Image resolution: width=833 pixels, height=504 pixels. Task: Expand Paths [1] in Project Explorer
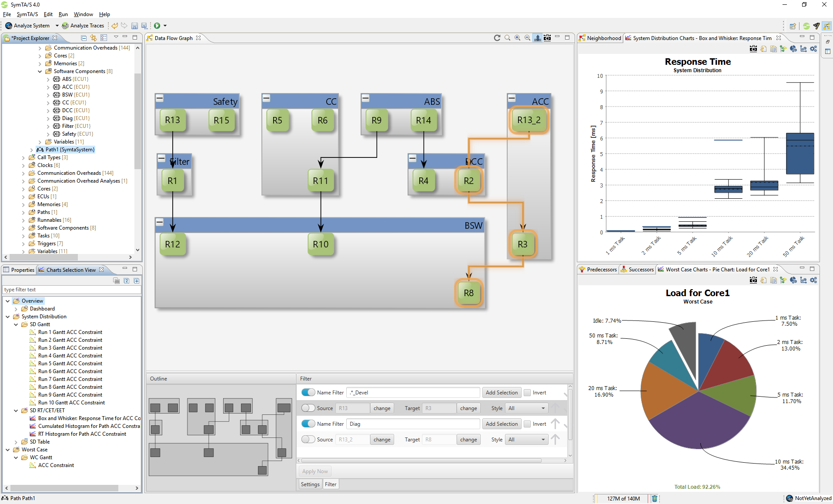[x=23, y=212]
